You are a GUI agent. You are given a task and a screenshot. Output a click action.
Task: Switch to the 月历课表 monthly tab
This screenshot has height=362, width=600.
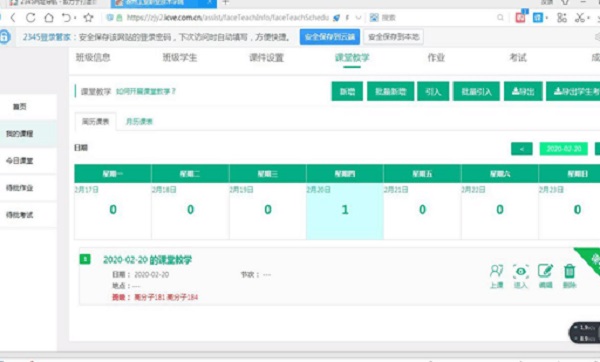click(x=139, y=122)
